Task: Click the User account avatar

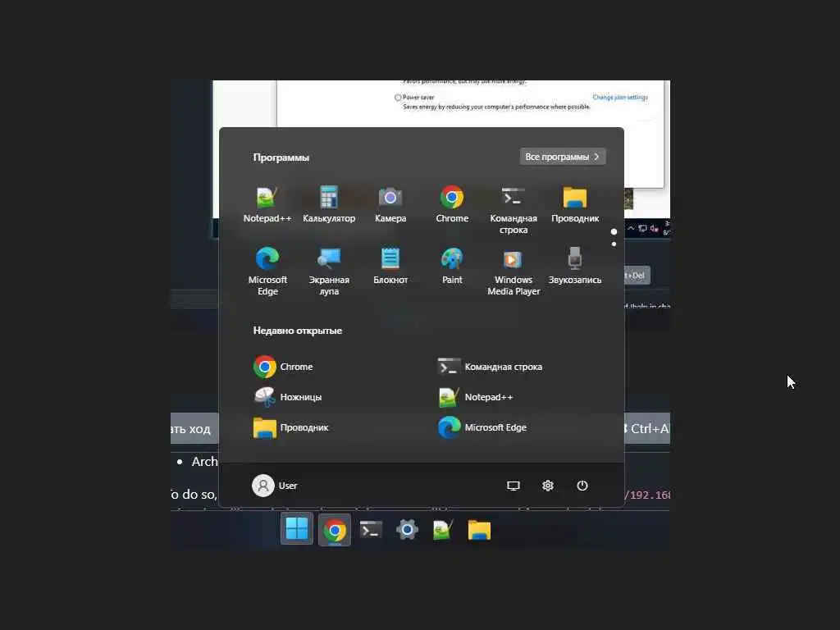Action: pos(263,486)
